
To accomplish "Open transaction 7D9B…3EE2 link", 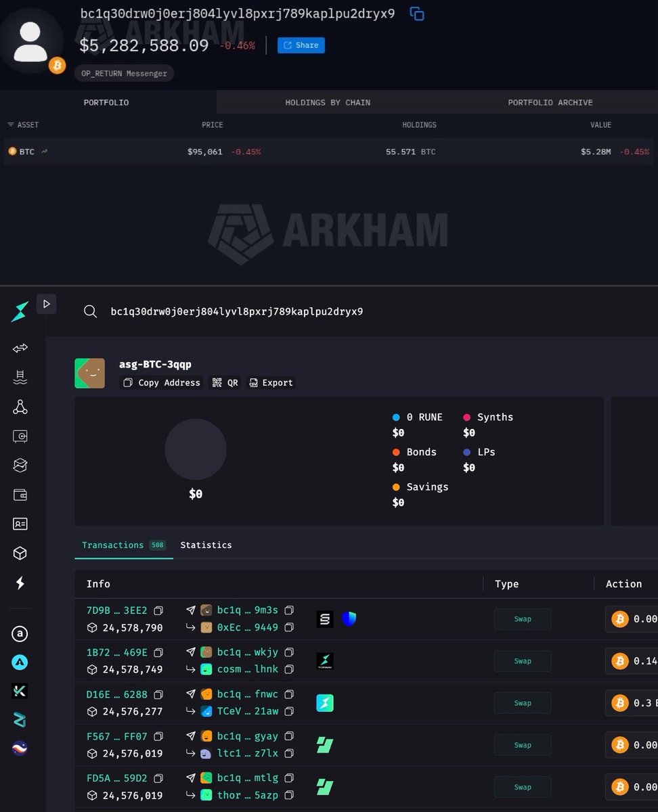I will click(117, 610).
